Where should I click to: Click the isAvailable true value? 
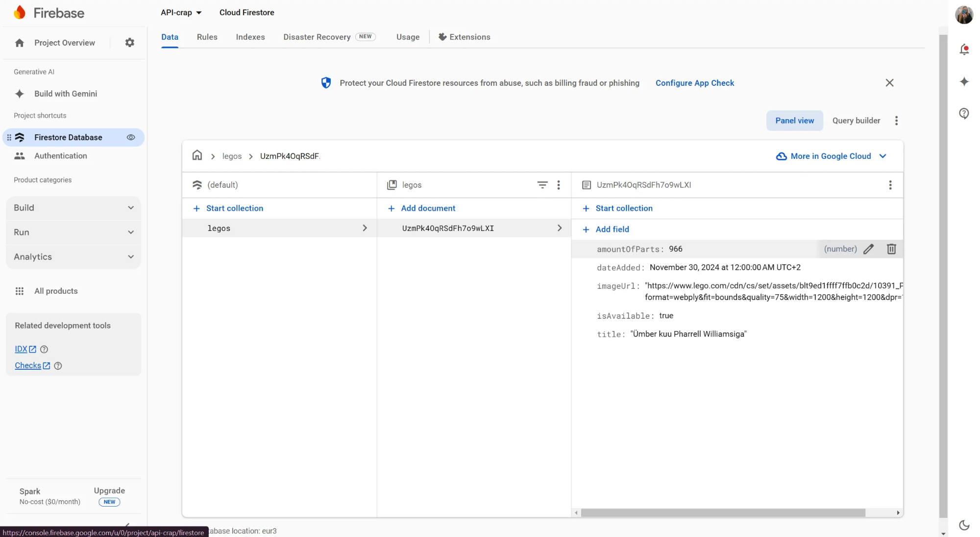click(x=666, y=316)
